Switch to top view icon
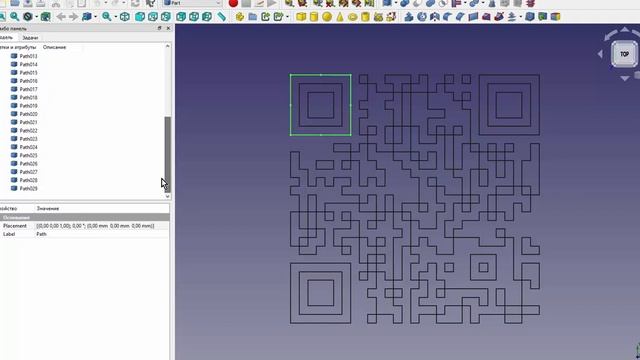The height and width of the screenshot is (360, 640). click(153, 17)
